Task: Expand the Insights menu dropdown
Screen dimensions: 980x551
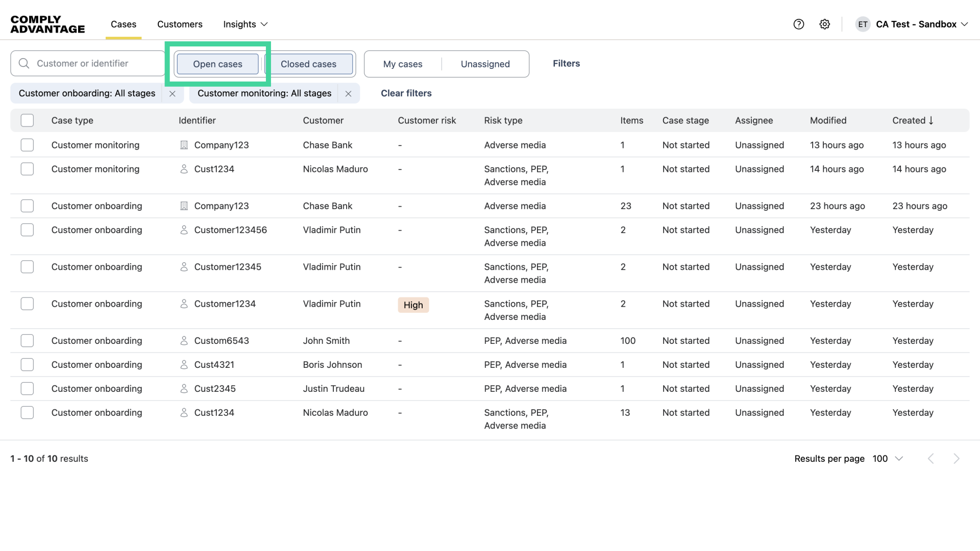Action: 246,24
